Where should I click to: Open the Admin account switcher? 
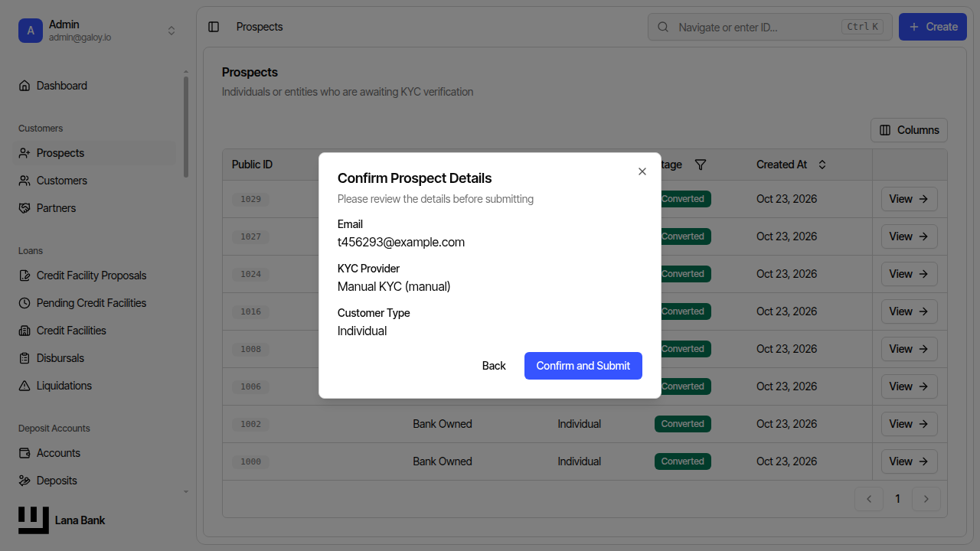[x=97, y=31]
